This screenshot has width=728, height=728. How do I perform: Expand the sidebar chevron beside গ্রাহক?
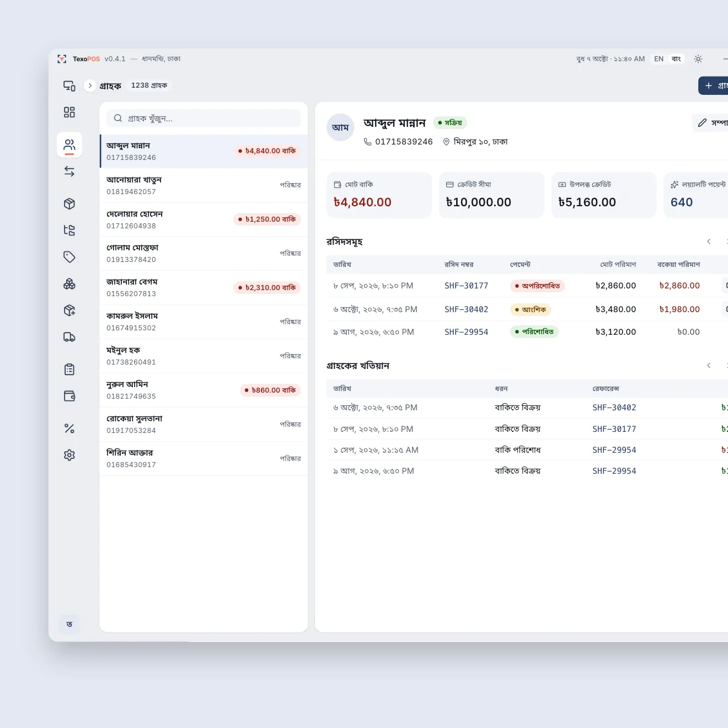(90, 85)
